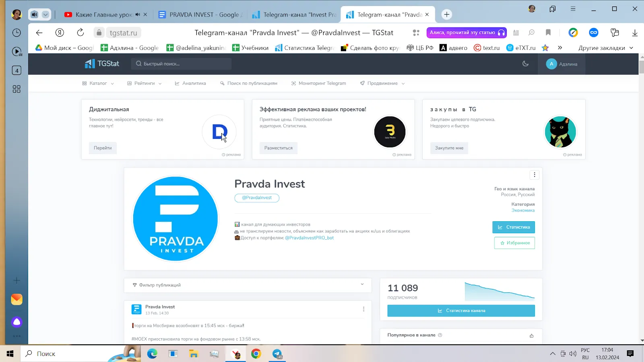Expand the Фильтр публикаций panel

pyautogui.click(x=248, y=285)
